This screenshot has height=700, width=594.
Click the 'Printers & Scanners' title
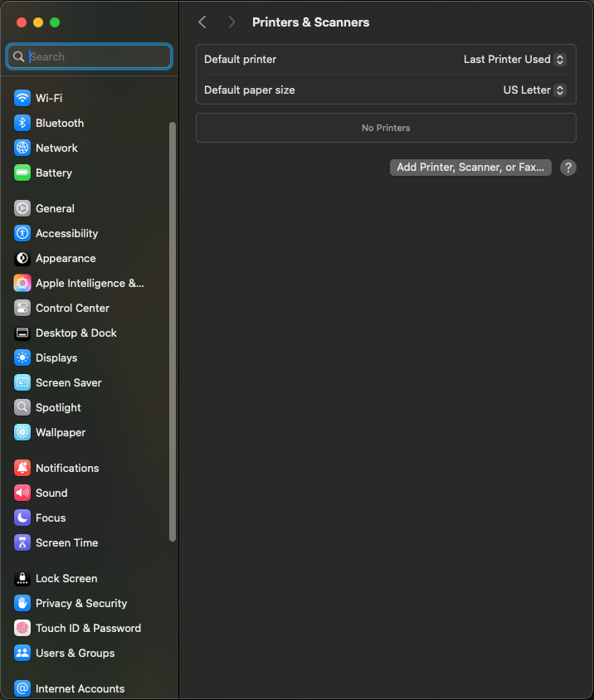pos(311,22)
